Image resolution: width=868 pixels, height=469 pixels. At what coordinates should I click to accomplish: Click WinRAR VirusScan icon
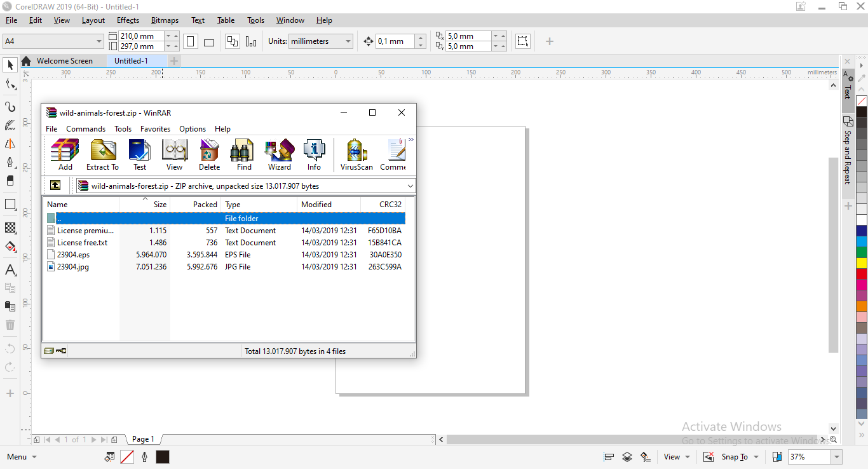pos(356,155)
